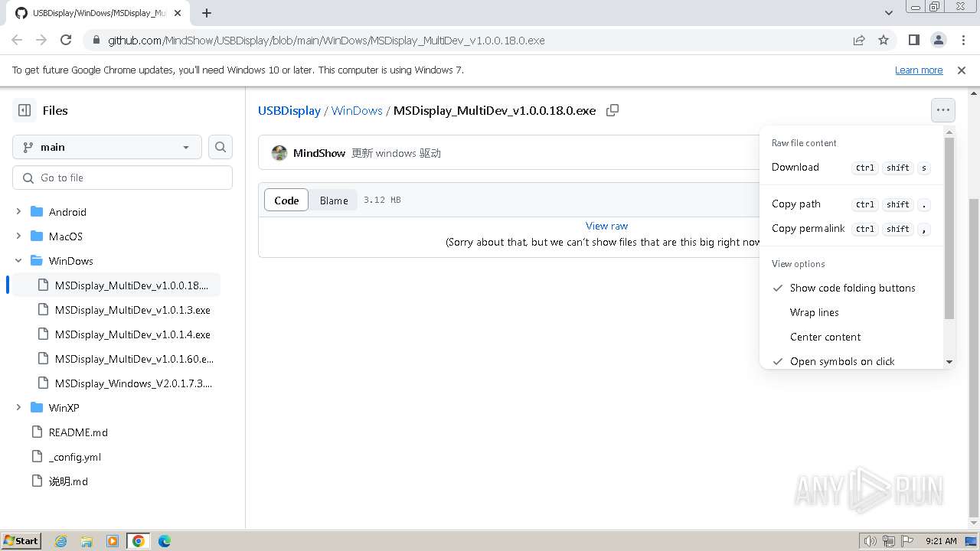
Task: Open Chrome profile icon
Action: (x=938, y=40)
